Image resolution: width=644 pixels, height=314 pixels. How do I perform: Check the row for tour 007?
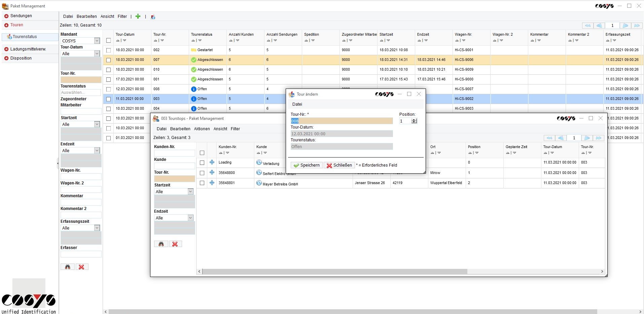click(x=108, y=60)
